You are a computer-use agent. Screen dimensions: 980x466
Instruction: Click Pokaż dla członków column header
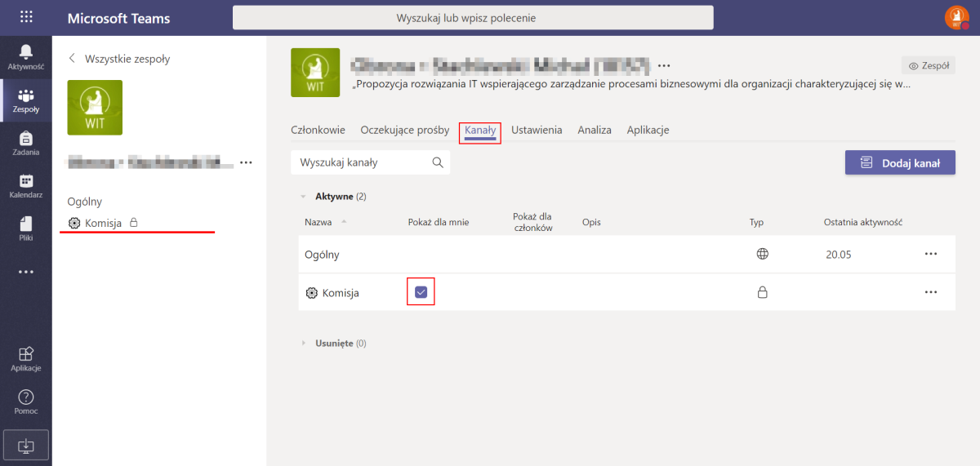coord(532,222)
